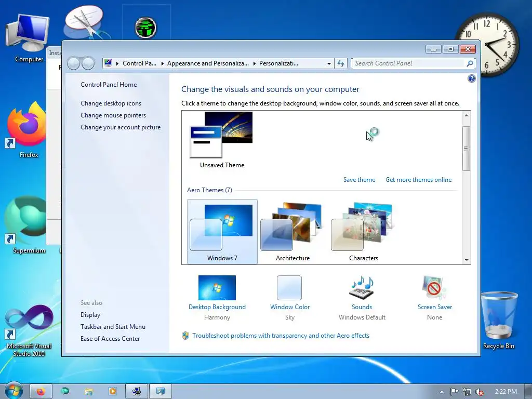Click Save theme link
Image resolution: width=532 pixels, height=399 pixels.
coord(360,180)
